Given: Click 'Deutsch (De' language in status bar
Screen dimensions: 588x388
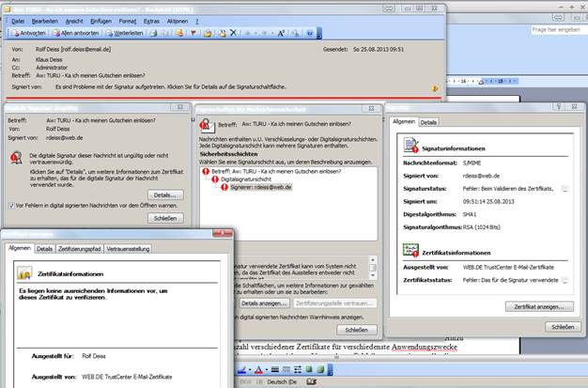Looking at the screenshot, I should 282,382.
